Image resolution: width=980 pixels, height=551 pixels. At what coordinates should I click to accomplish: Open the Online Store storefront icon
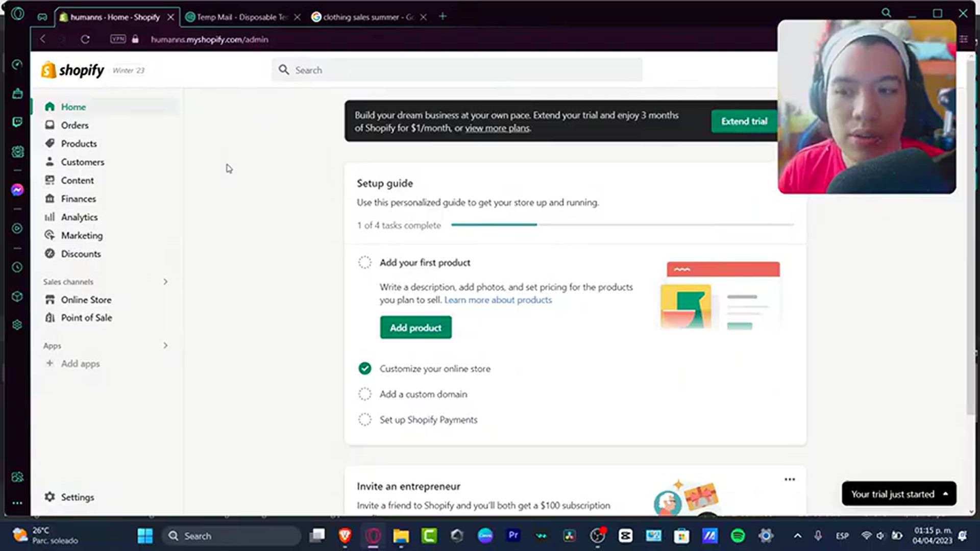click(x=50, y=299)
